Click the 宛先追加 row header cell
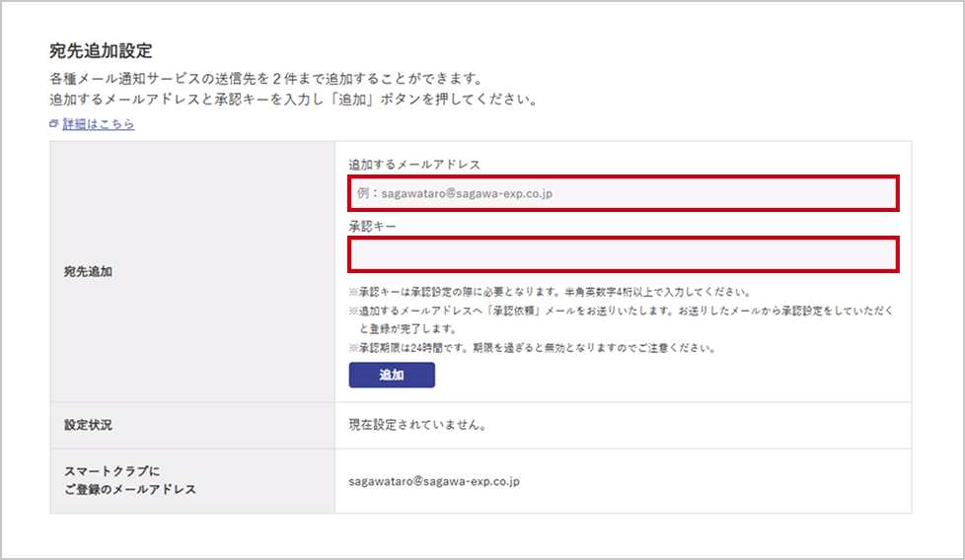The image size is (965, 560). tap(88, 271)
